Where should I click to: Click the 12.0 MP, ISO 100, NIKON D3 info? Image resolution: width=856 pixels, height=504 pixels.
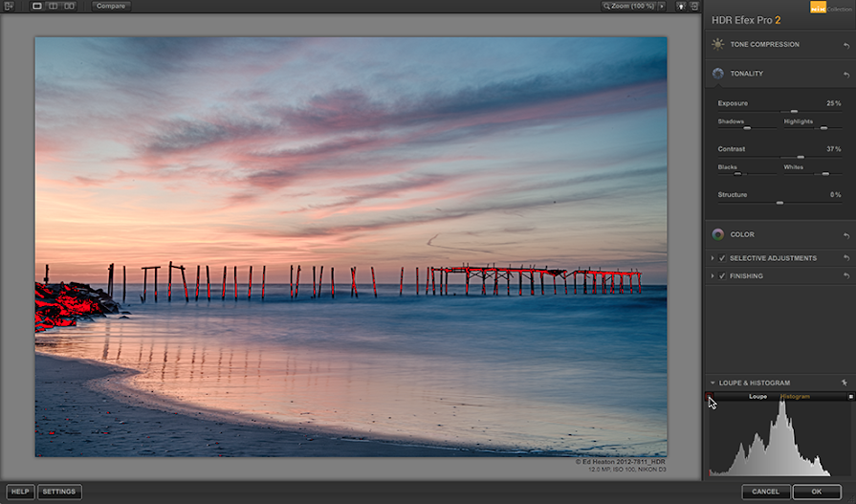point(626,469)
